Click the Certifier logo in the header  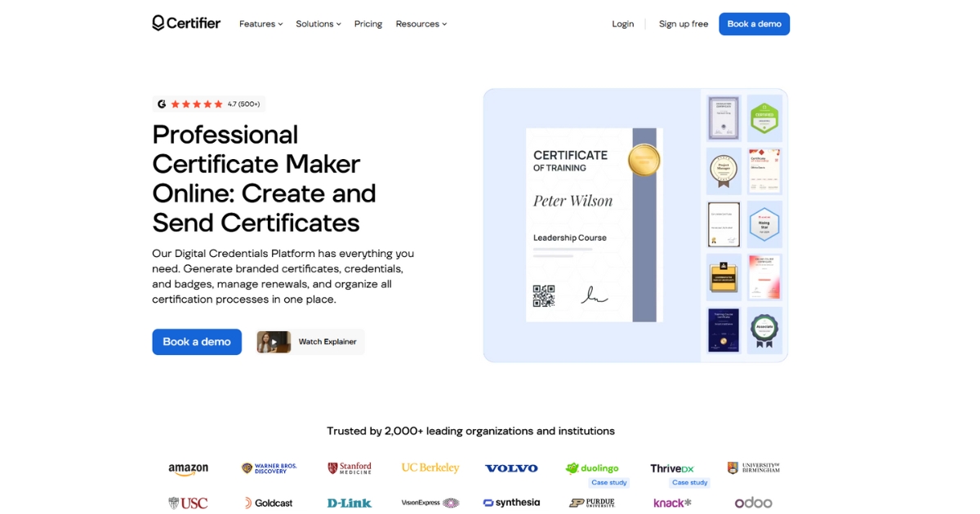tap(186, 23)
